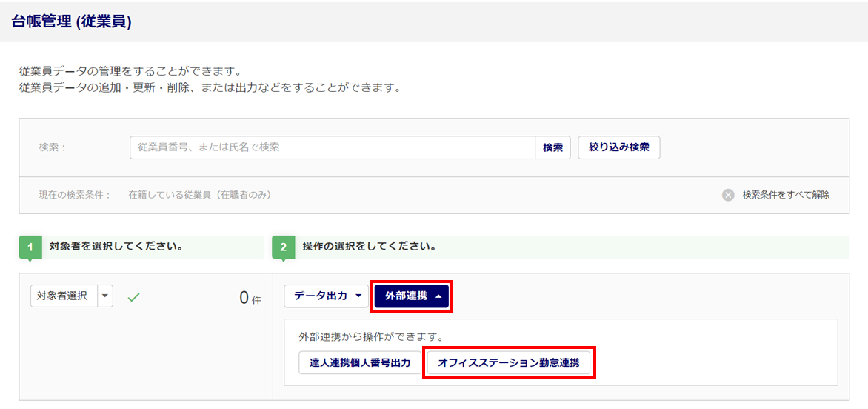Click the 検索条件をすべて解除 link text

click(x=786, y=196)
